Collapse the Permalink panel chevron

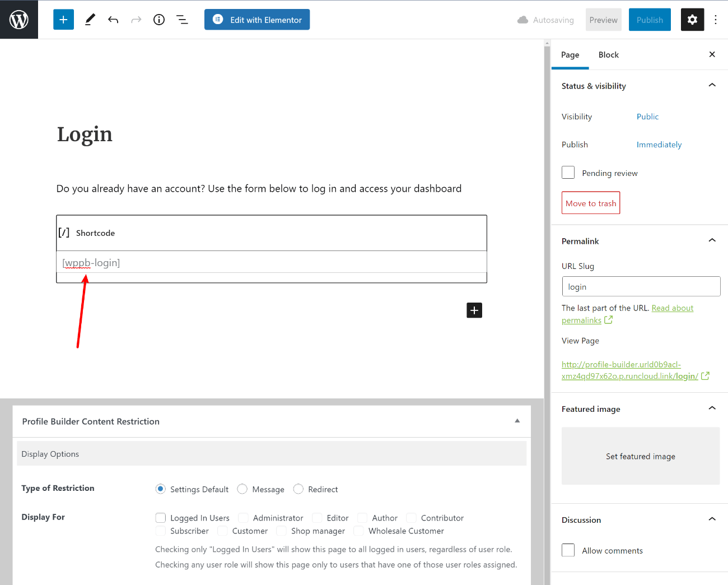point(712,240)
